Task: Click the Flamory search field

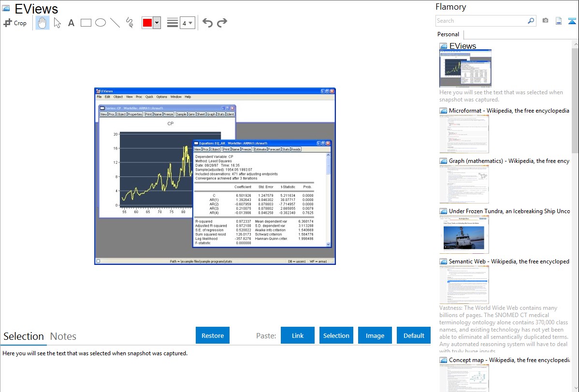Action: coord(481,21)
